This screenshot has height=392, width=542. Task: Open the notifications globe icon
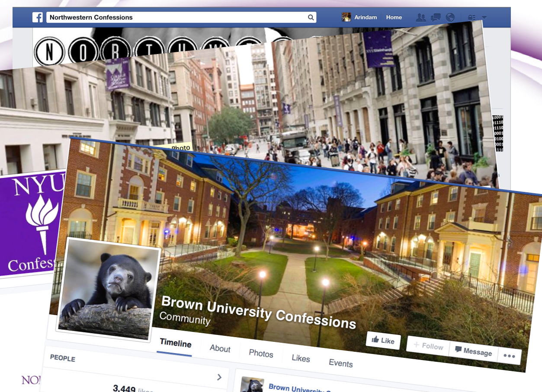coord(450,17)
